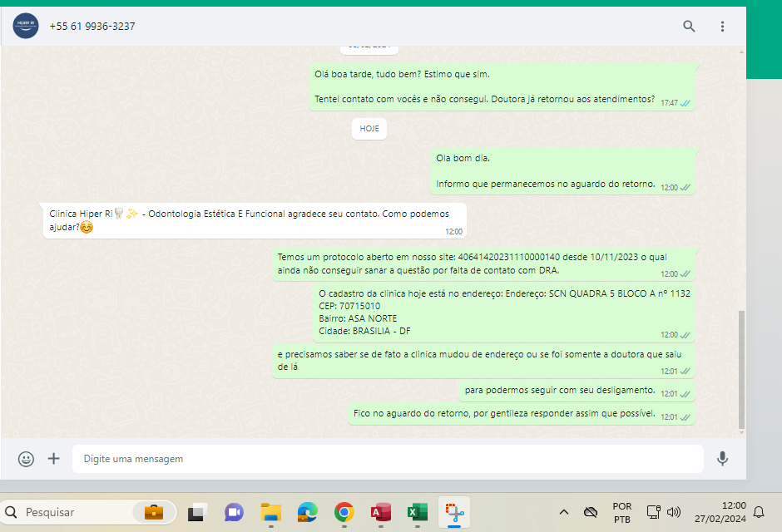Image resolution: width=782 pixels, height=532 pixels.
Task: Open Microsoft Edge from taskbar
Action: click(307, 512)
